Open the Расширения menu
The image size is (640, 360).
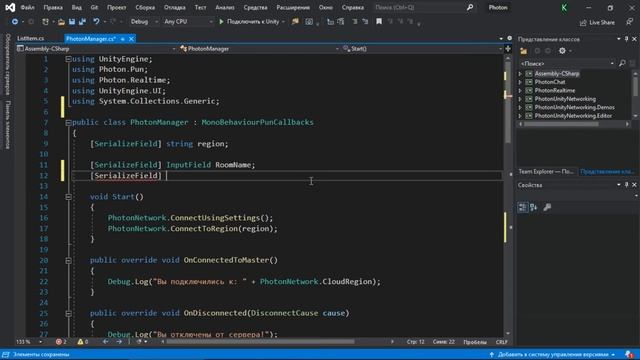[x=293, y=7]
